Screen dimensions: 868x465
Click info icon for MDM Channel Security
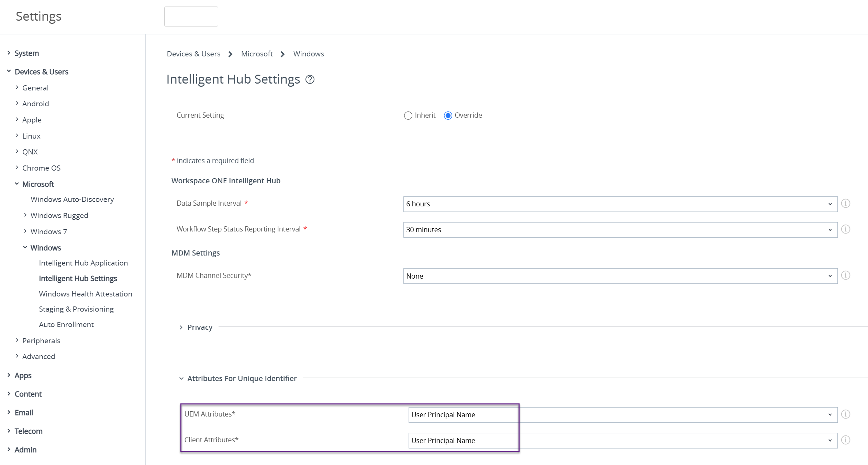(x=845, y=275)
